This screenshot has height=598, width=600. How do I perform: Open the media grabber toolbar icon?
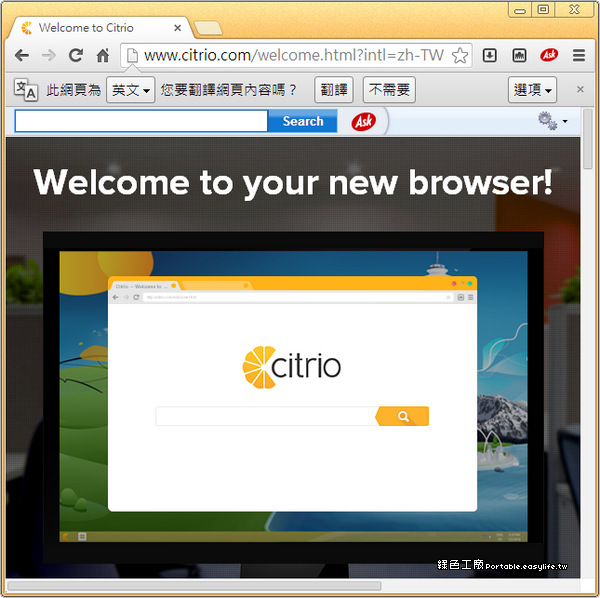tap(519, 55)
